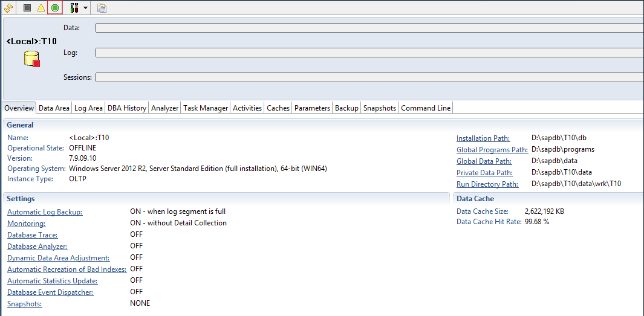Click the copy documents toolbar icon
The height and width of the screenshot is (316, 644).
tap(102, 8)
